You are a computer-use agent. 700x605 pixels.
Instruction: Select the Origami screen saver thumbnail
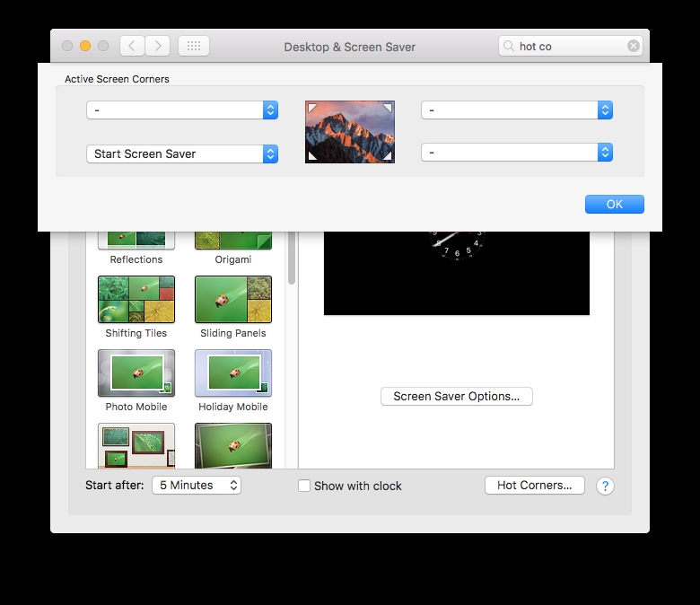pyautogui.click(x=233, y=240)
